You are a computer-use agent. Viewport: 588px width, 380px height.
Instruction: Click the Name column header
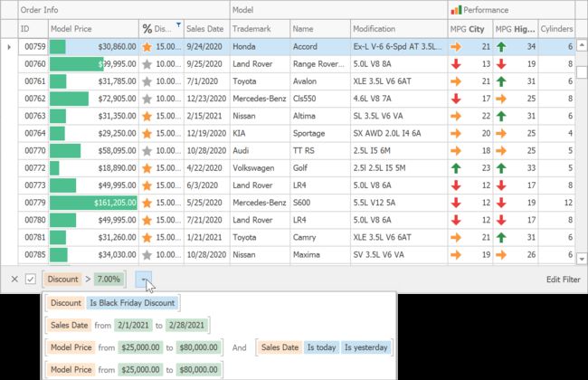[320, 29]
